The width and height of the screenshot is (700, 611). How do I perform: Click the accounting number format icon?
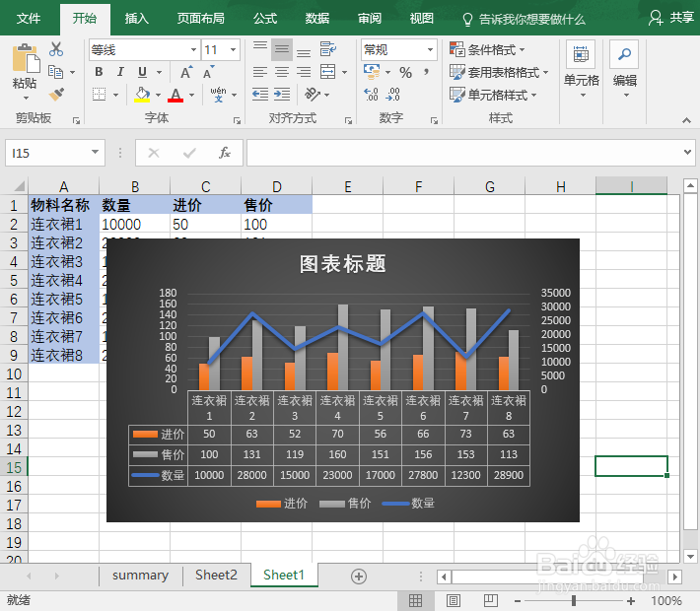click(372, 72)
